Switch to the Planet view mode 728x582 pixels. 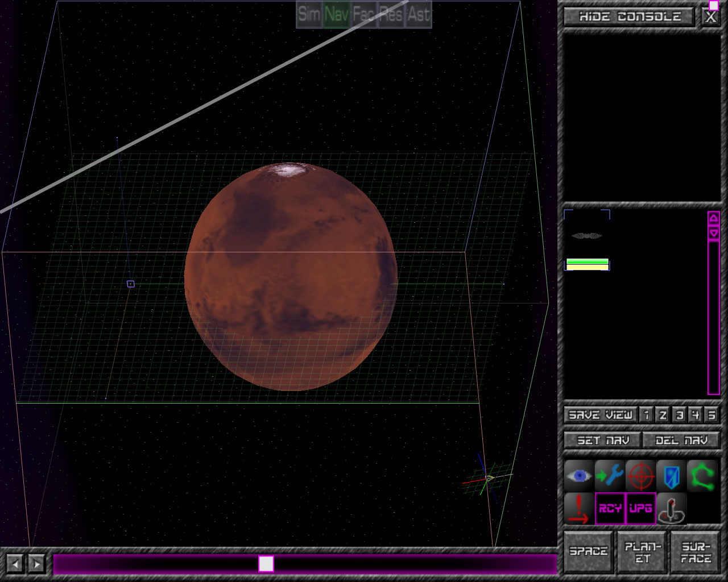[643, 552]
